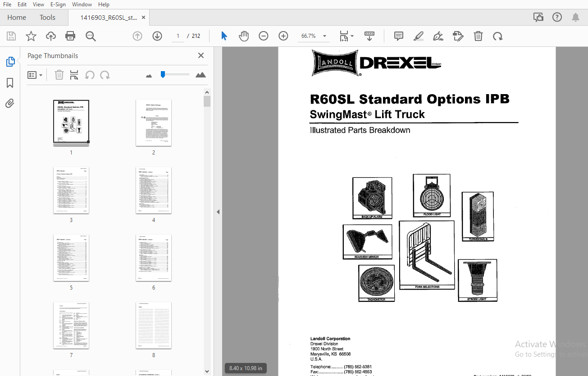Open the Edit menu
Screen dimensions: 588x376
click(22, 4)
